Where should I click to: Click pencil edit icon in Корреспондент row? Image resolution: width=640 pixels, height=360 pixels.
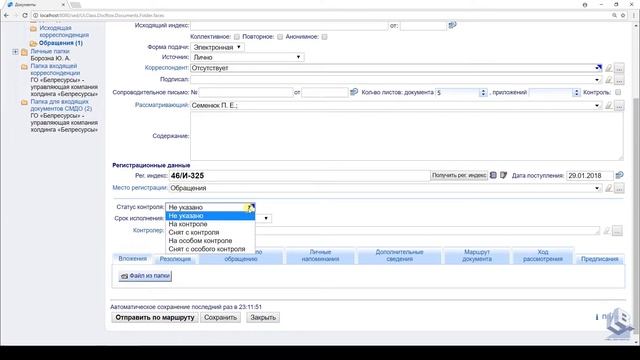[608, 68]
